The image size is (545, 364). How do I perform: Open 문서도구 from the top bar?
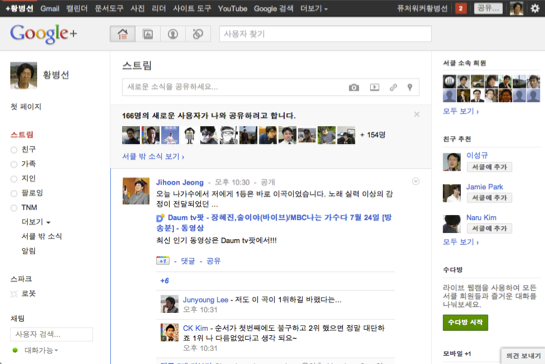[x=109, y=8]
